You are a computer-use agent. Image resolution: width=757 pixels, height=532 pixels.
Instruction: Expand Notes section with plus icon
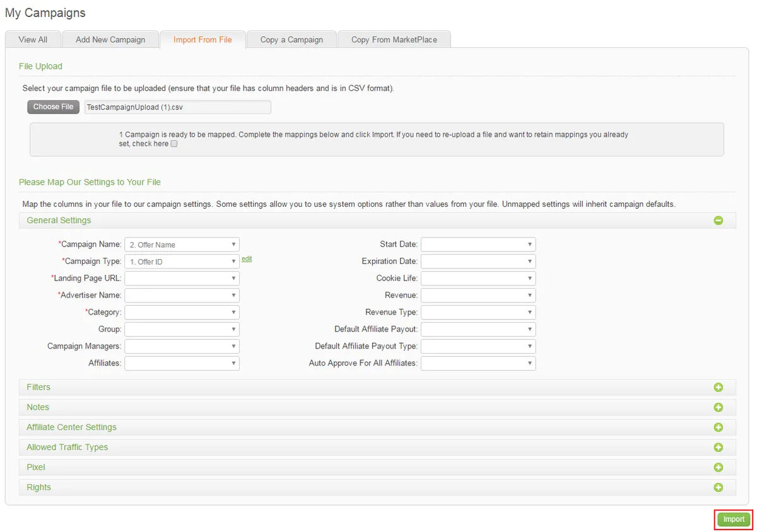click(x=718, y=408)
